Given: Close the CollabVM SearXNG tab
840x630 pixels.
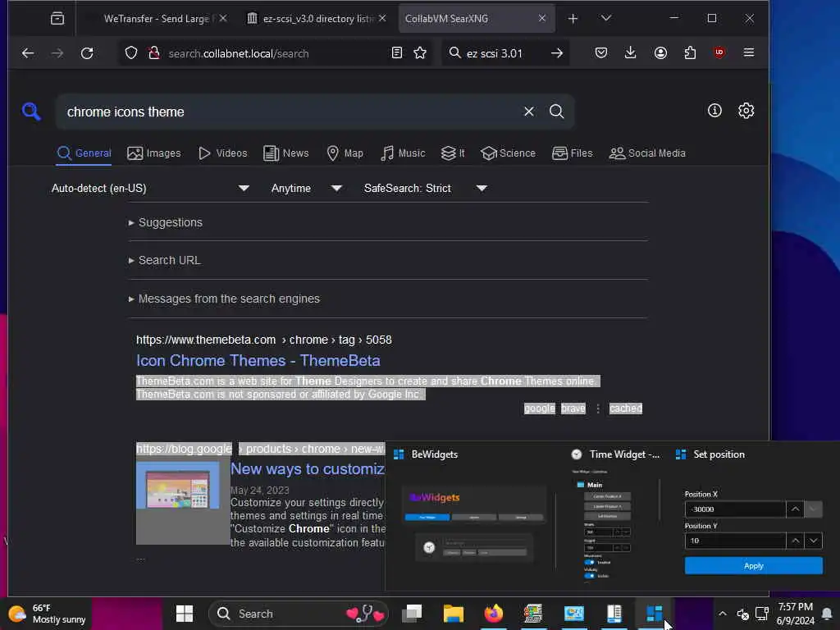Looking at the screenshot, I should 542,18.
